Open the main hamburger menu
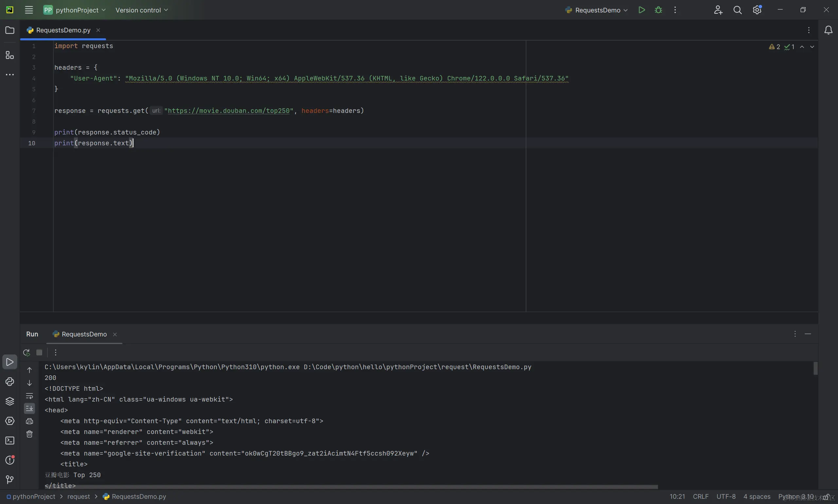The height and width of the screenshot is (504, 838). point(29,10)
